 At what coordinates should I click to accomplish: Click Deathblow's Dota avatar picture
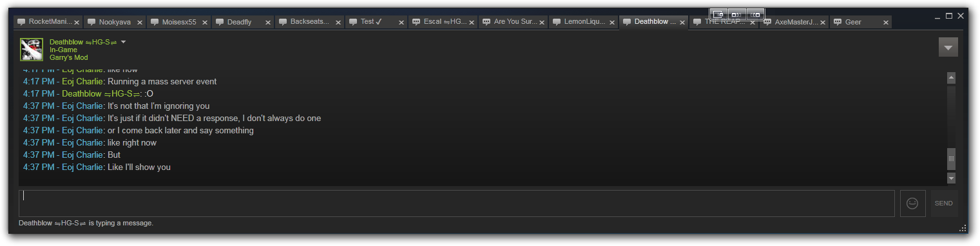[x=31, y=49]
